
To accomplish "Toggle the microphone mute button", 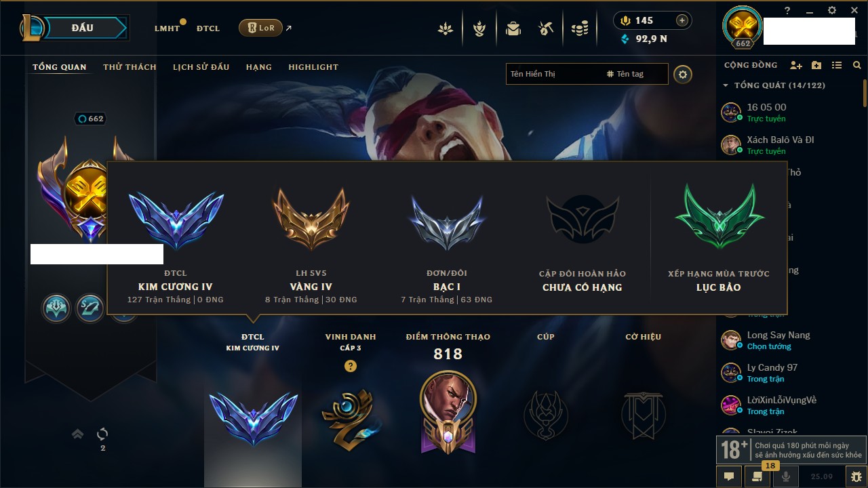I will point(786,476).
